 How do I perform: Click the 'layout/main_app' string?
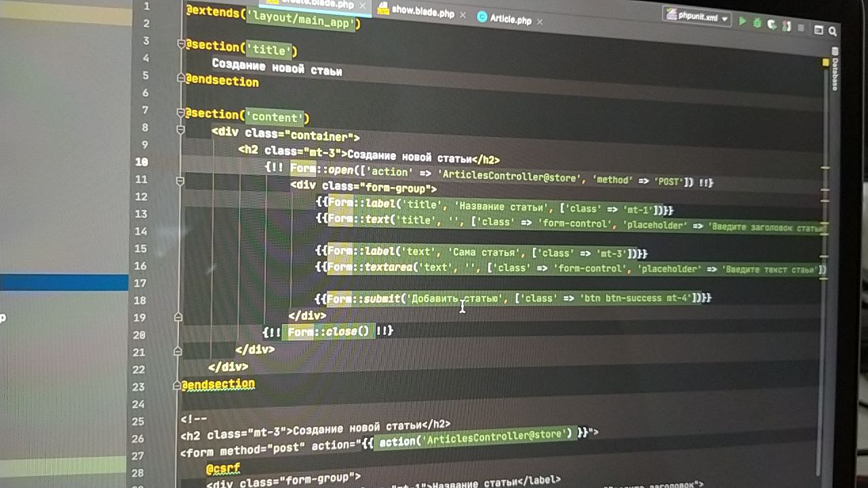click(300, 22)
